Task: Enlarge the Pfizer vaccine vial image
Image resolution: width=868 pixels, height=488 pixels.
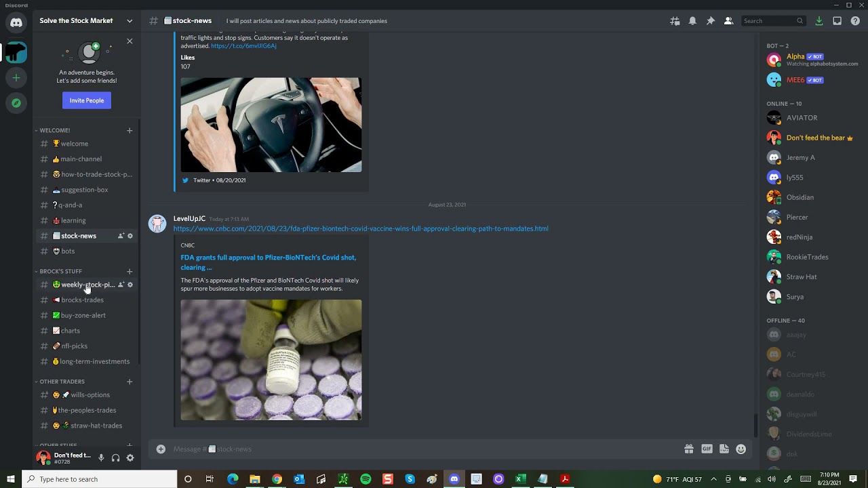Action: [271, 360]
